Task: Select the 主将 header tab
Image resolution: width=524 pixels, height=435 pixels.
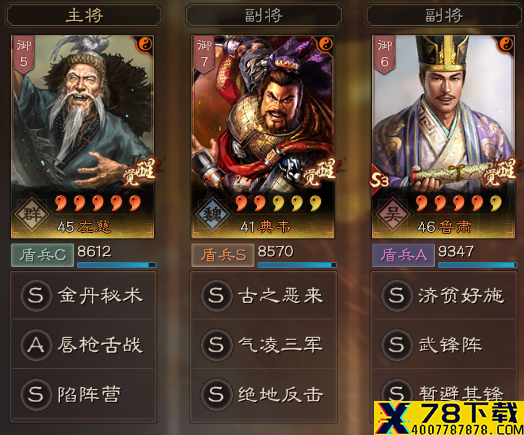Action: point(84,15)
